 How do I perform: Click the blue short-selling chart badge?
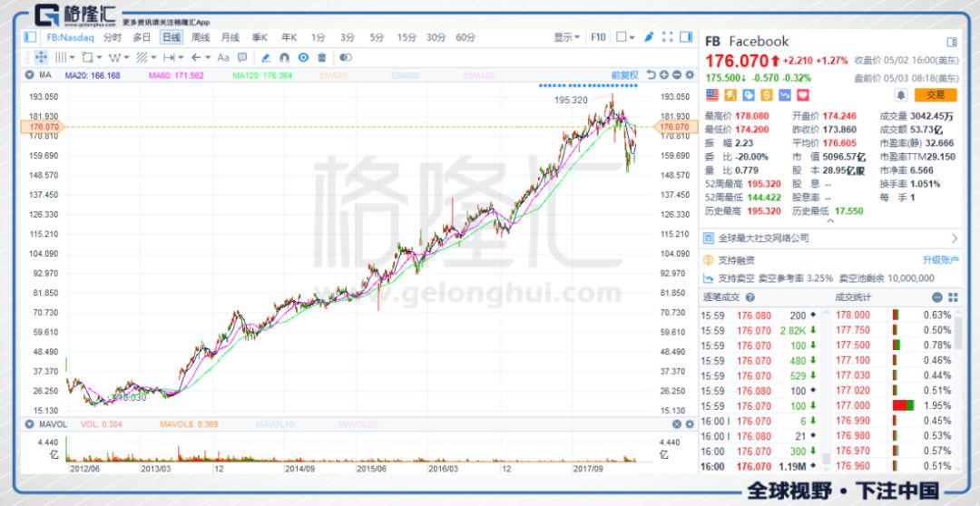coord(784,95)
